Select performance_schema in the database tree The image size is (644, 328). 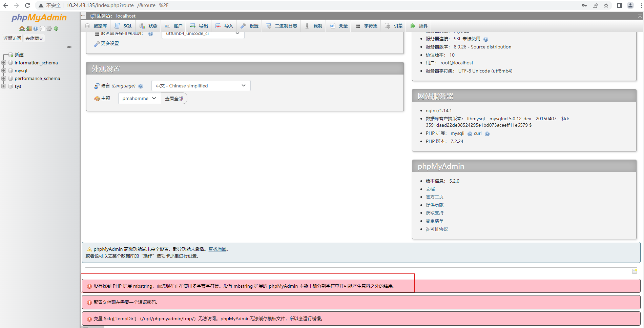pyautogui.click(x=37, y=78)
